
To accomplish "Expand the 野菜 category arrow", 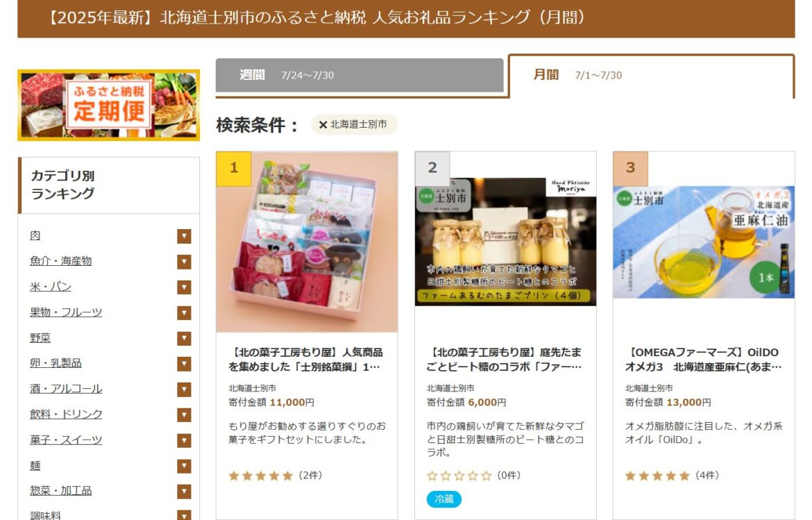I will coord(184,338).
